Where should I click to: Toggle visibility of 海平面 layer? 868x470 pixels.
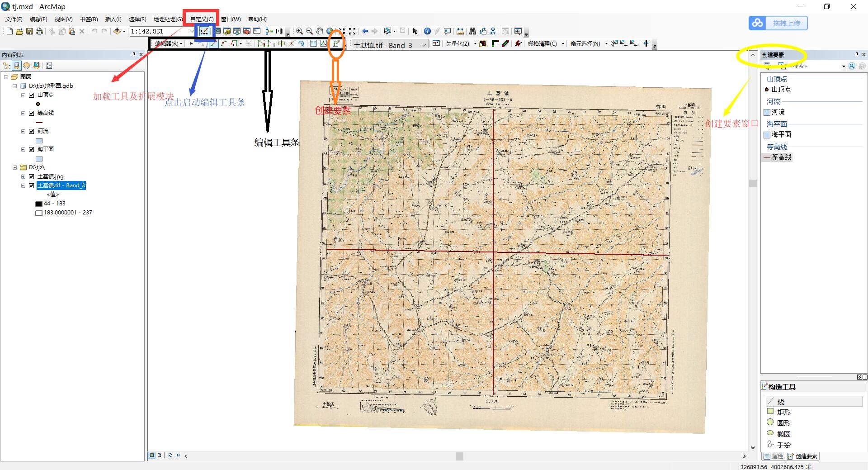coord(32,149)
